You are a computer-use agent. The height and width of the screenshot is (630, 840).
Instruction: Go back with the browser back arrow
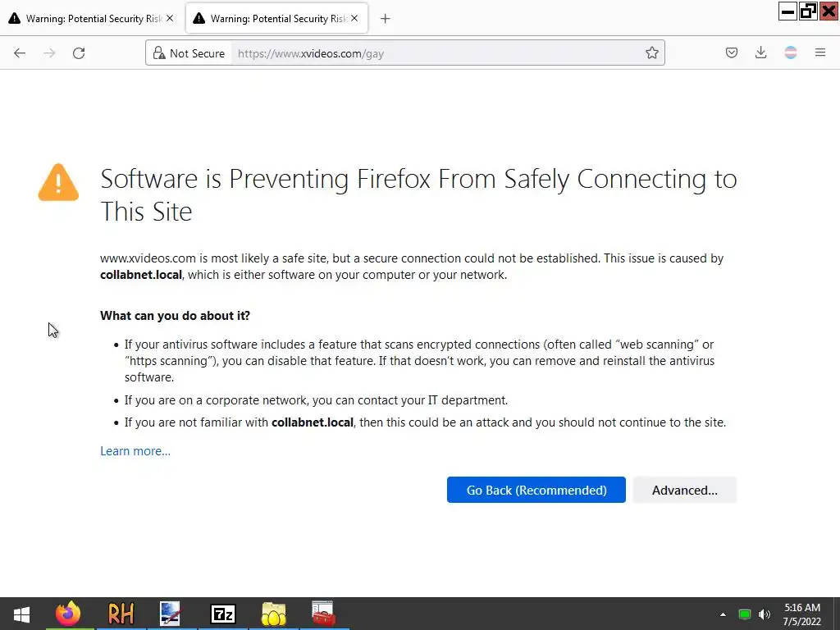[20, 53]
